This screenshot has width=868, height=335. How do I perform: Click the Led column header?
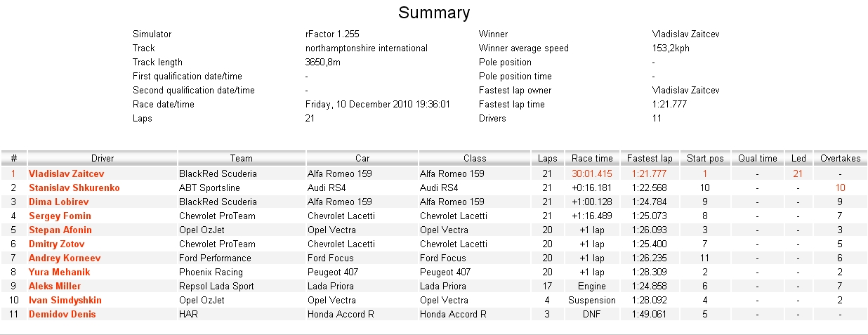(798, 158)
